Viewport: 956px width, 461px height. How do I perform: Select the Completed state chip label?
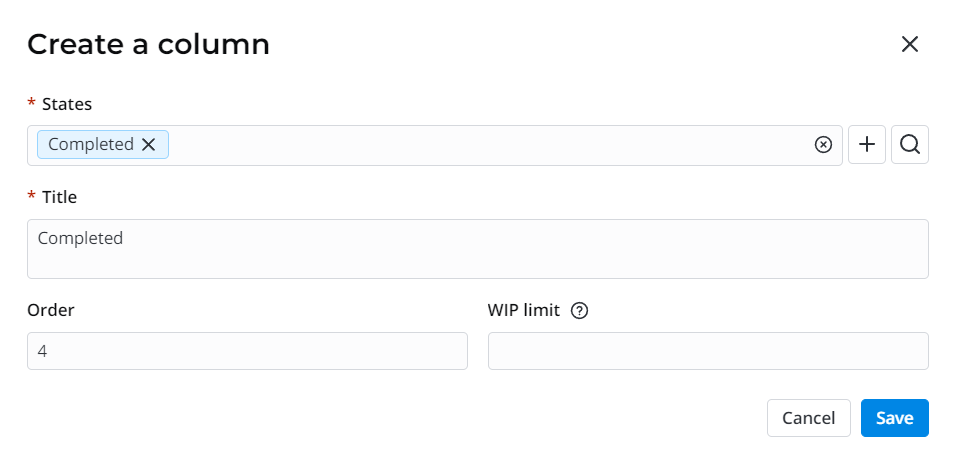click(x=90, y=144)
